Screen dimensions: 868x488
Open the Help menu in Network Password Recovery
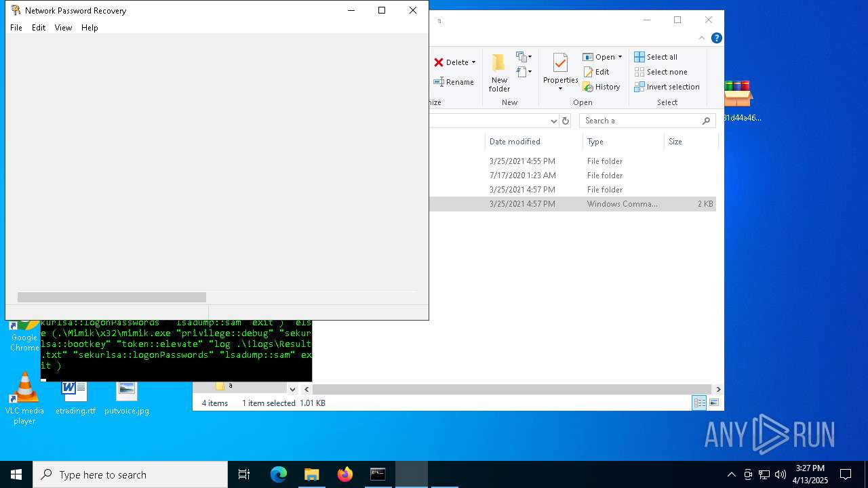90,28
